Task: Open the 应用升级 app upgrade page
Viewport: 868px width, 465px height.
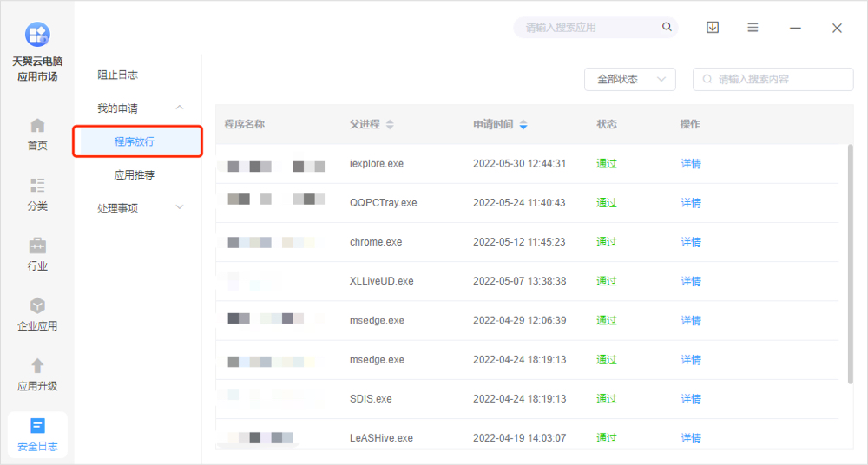Action: (x=37, y=375)
